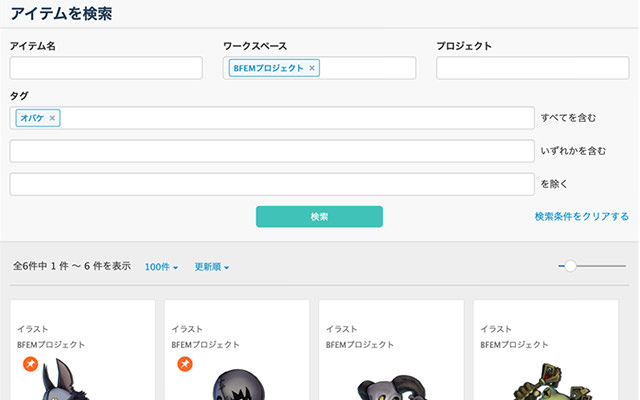This screenshot has width=640, height=400.
Task: Click the pin icon on the first card
Action: pyautogui.click(x=30, y=364)
